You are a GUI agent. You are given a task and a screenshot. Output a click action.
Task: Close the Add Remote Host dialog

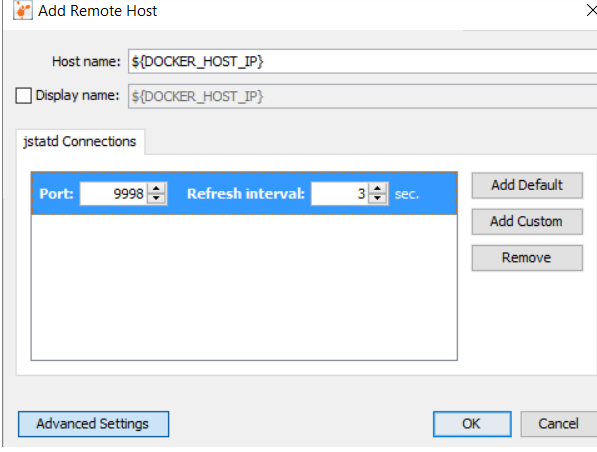pyautogui.click(x=591, y=10)
